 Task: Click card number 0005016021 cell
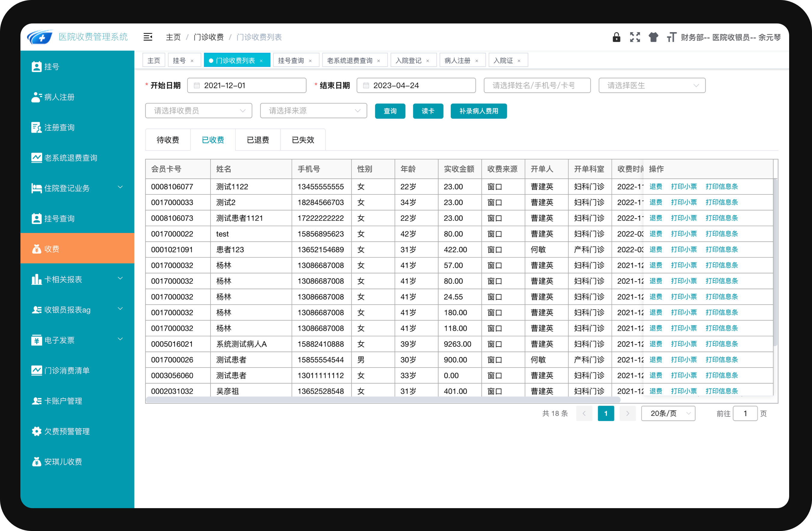[x=178, y=344]
